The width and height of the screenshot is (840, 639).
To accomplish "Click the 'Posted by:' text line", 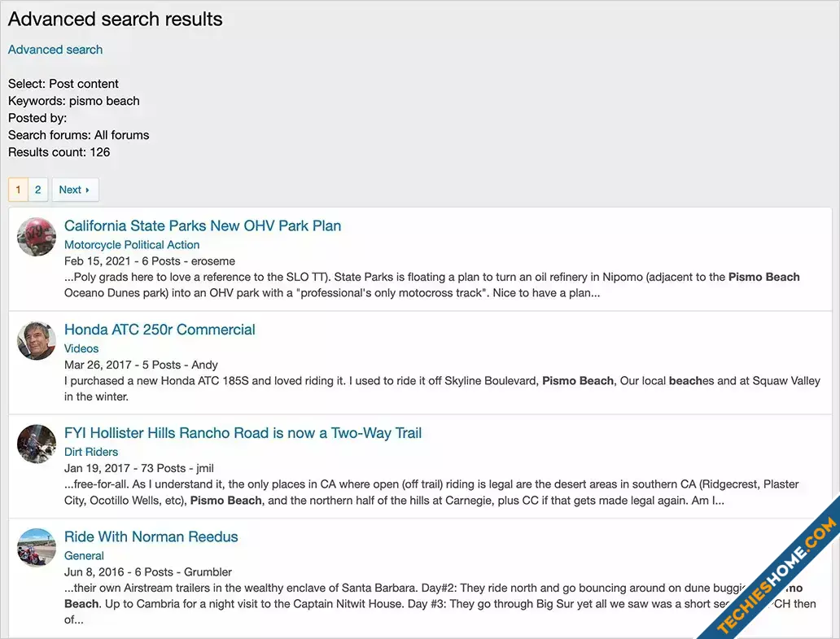I will tap(37, 118).
